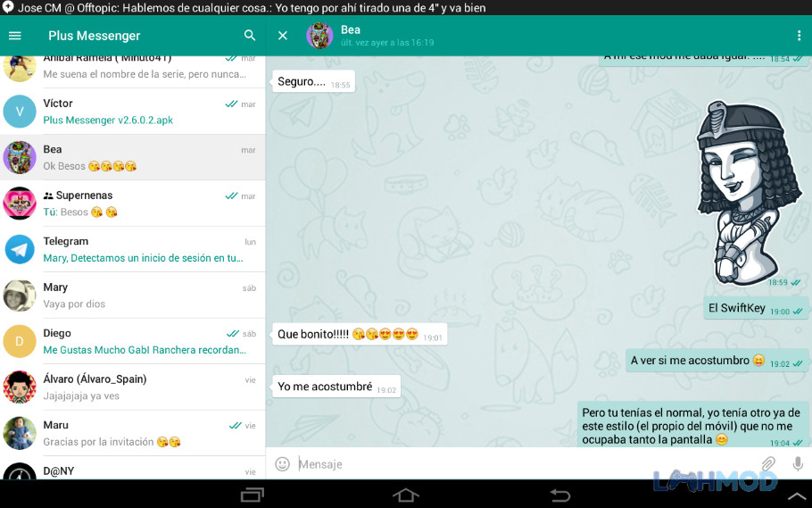Tap the microphone voice message icon

tap(798, 464)
